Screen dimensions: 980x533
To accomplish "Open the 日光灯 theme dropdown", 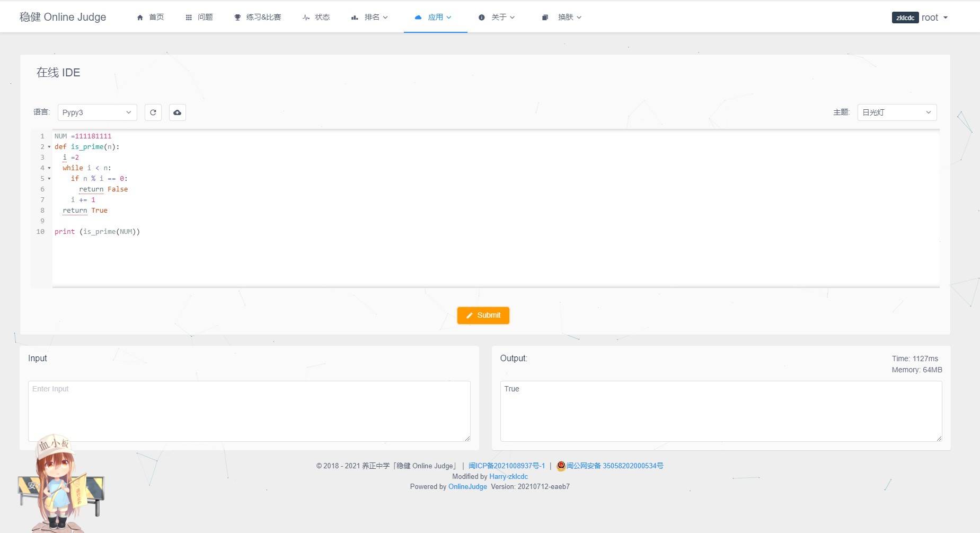I will [896, 112].
